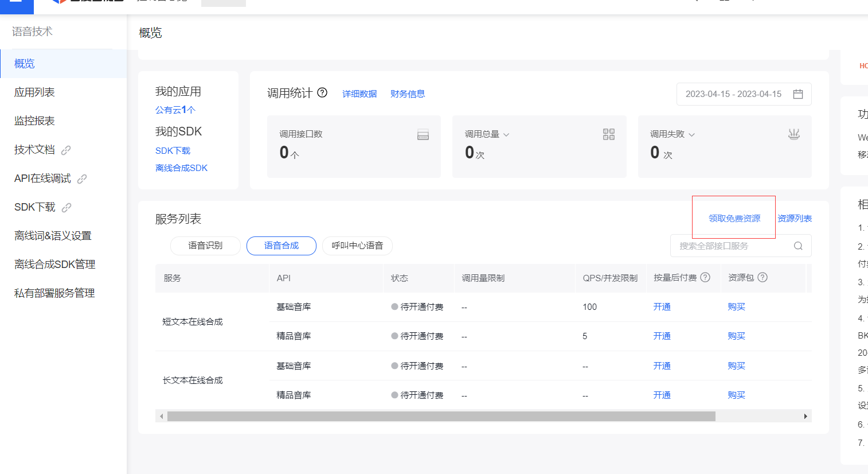Click 开通 for 长文本 基础音库
868x474 pixels.
662,366
